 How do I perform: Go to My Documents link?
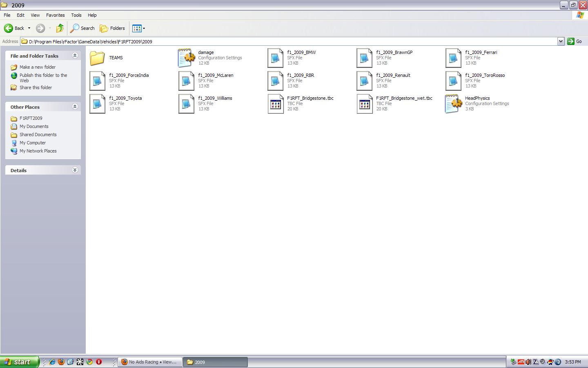pyautogui.click(x=34, y=126)
